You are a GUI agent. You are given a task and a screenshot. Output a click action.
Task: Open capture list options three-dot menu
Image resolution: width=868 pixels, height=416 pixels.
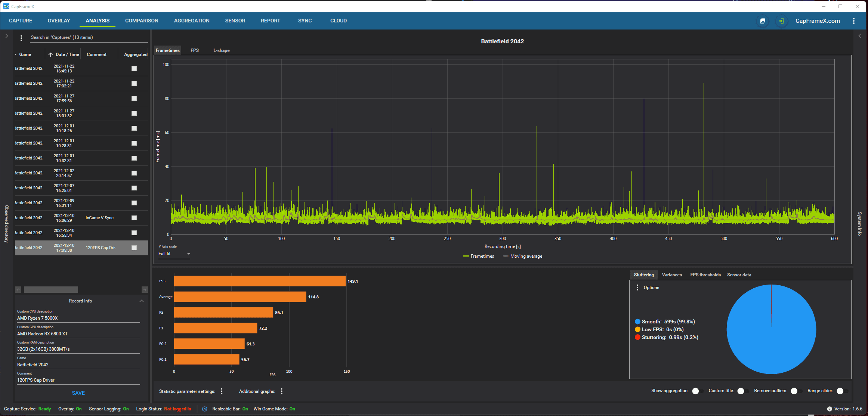21,38
